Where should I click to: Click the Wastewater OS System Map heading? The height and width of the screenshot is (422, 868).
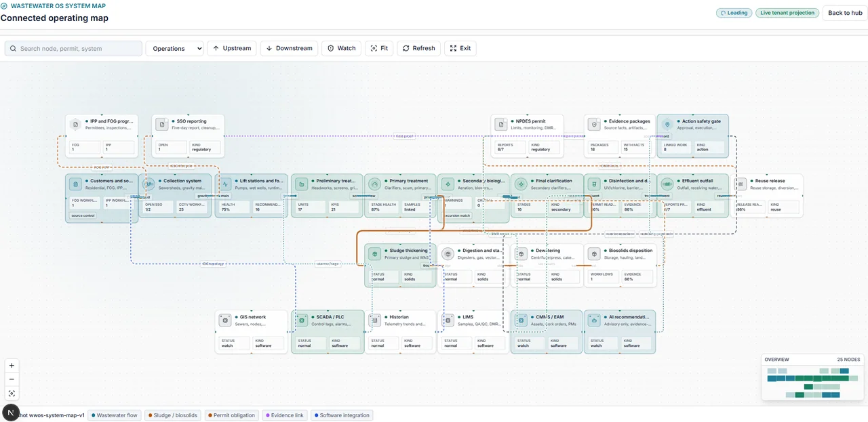coord(58,5)
